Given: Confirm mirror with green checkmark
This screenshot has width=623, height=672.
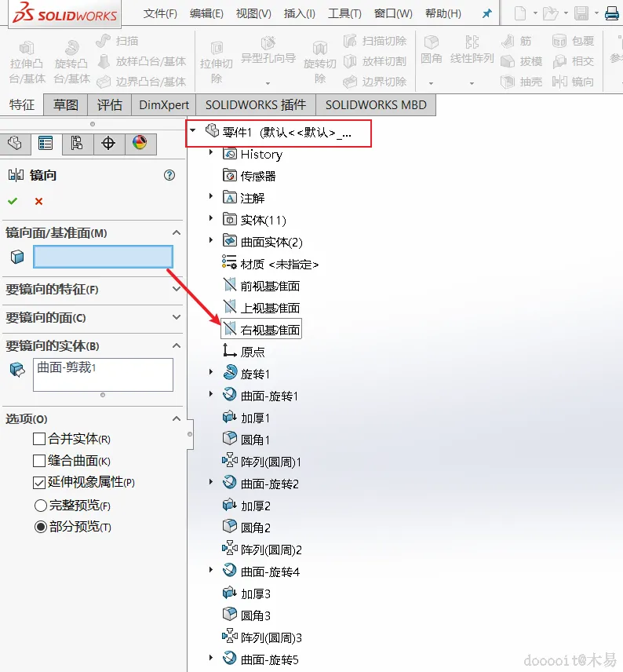Looking at the screenshot, I should pos(13,201).
